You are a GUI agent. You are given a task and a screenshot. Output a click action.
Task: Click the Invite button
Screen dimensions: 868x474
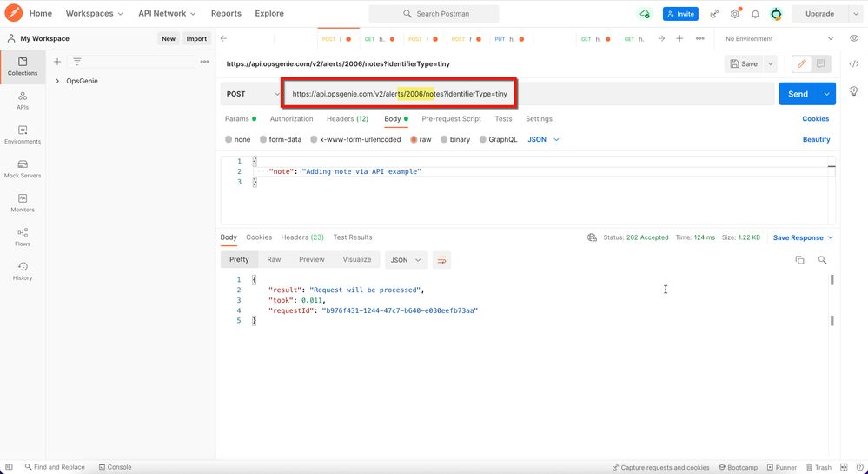pyautogui.click(x=680, y=14)
